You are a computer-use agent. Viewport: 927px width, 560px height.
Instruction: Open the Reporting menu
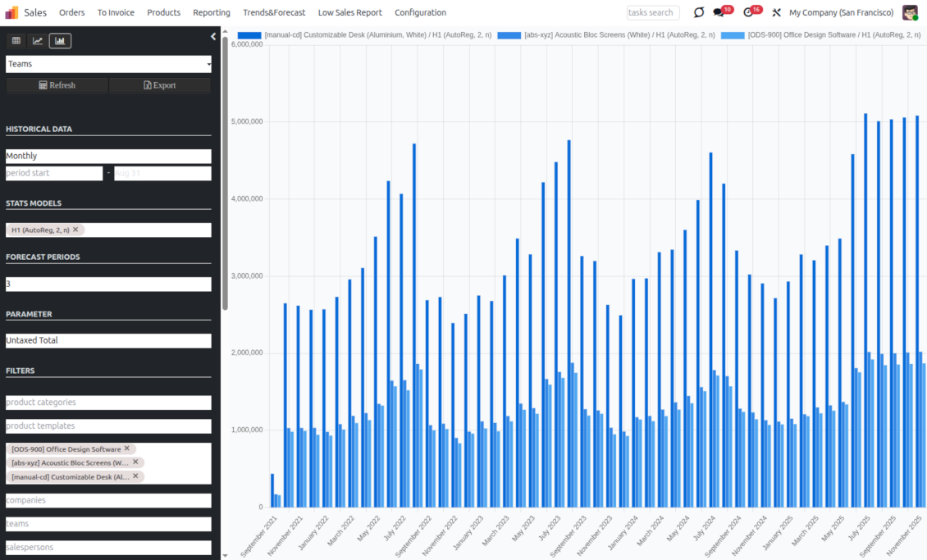tap(212, 12)
